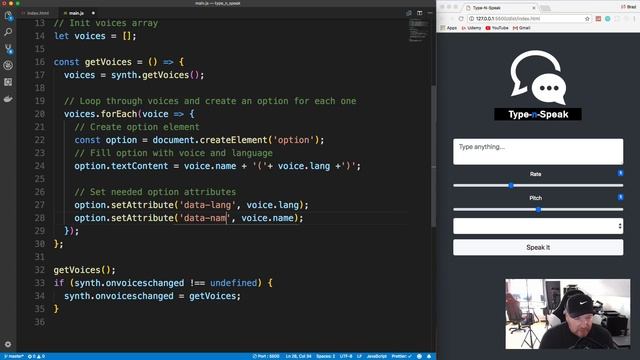The height and width of the screenshot is (360, 640).
Task: Open the Debug view in activity bar
Action: tap(8, 65)
